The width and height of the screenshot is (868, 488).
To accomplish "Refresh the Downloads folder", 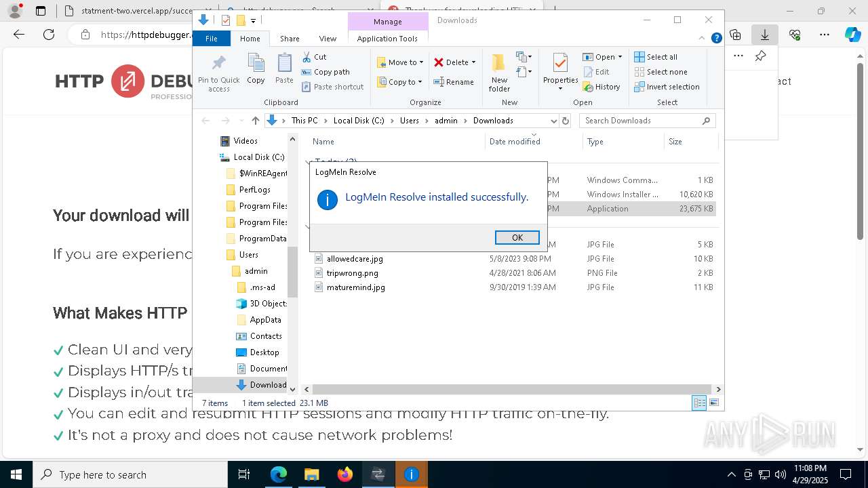I will (566, 121).
